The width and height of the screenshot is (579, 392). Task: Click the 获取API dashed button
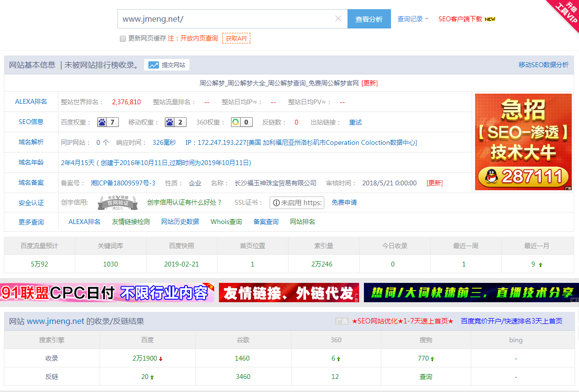click(x=236, y=38)
